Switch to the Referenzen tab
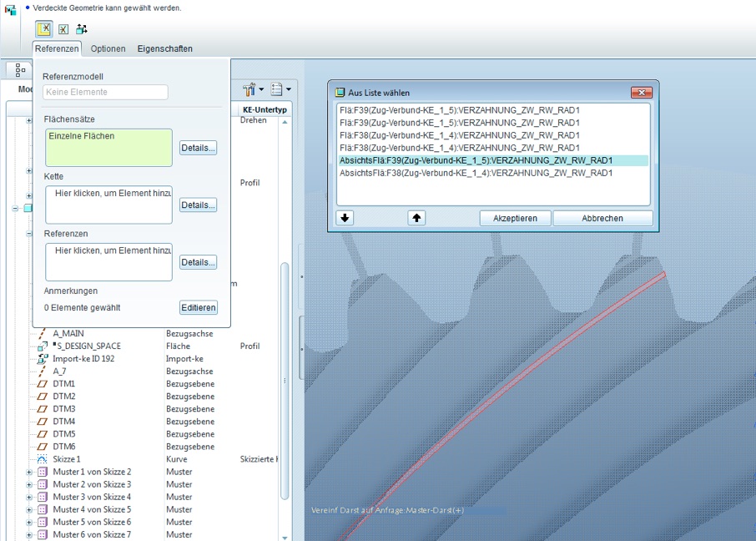The width and height of the screenshot is (756, 541). pos(57,48)
